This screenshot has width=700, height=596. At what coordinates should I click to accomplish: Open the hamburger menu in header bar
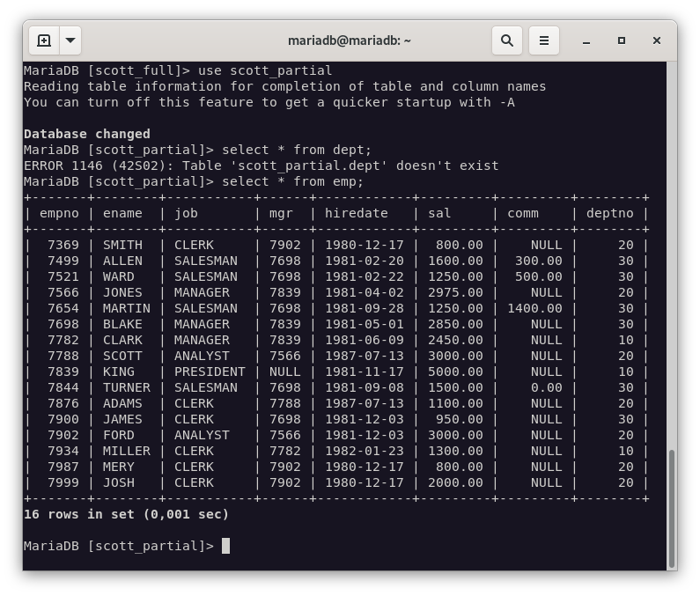(544, 40)
